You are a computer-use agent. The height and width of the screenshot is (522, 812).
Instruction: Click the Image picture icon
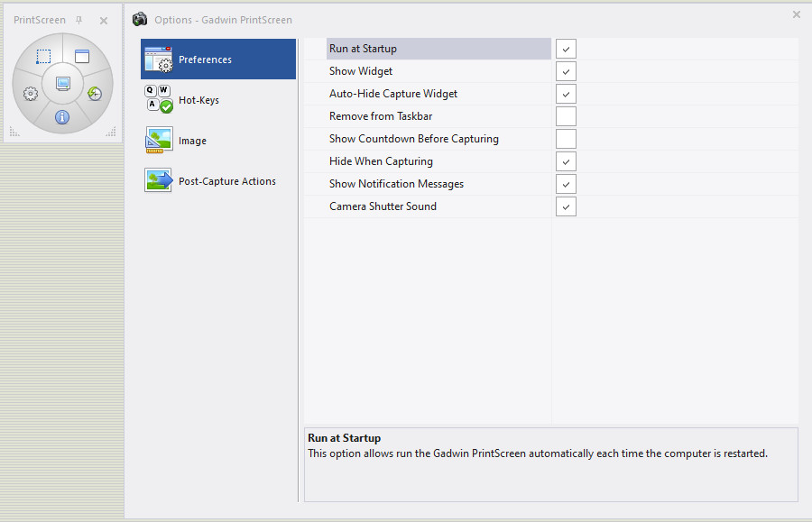pos(159,141)
